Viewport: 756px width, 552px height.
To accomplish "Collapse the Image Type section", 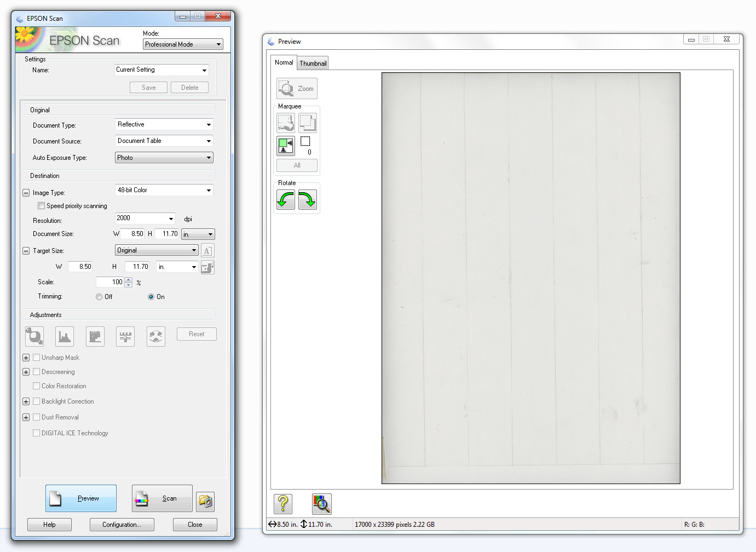I will coord(26,193).
